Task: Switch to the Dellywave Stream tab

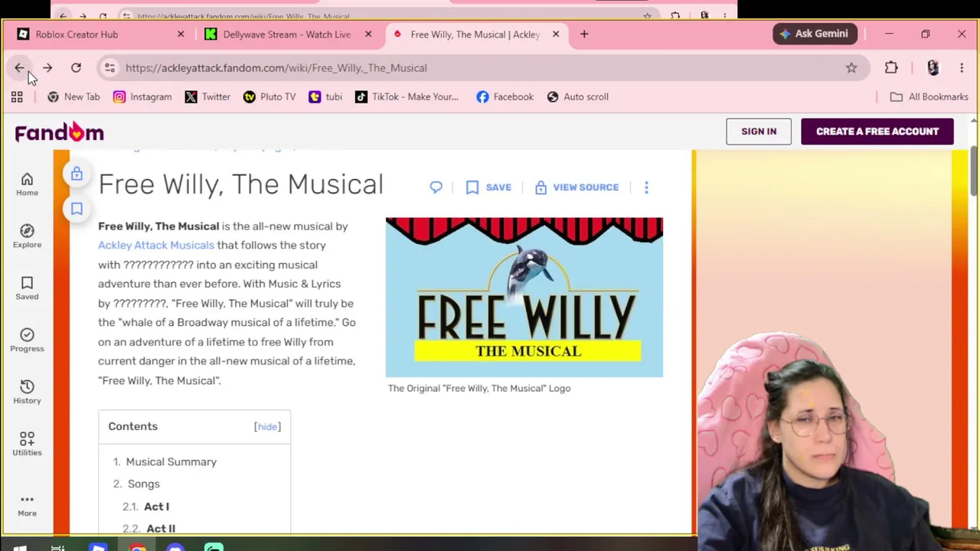Action: [286, 34]
